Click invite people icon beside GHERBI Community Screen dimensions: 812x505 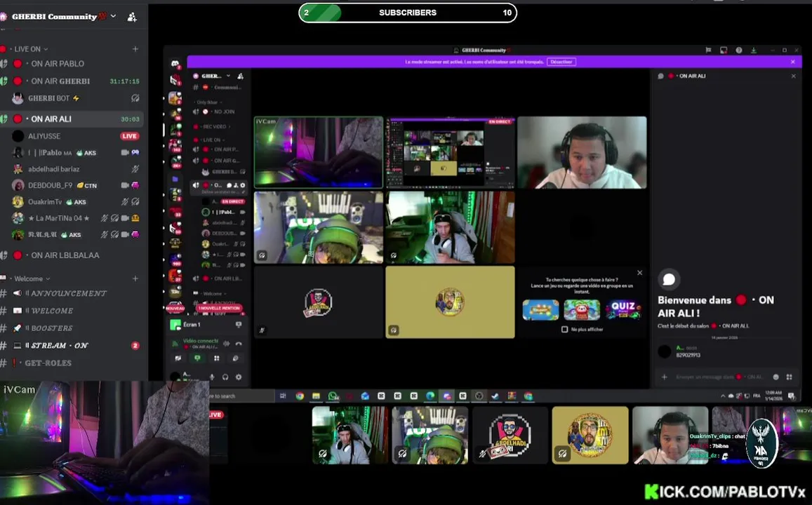[132, 17]
